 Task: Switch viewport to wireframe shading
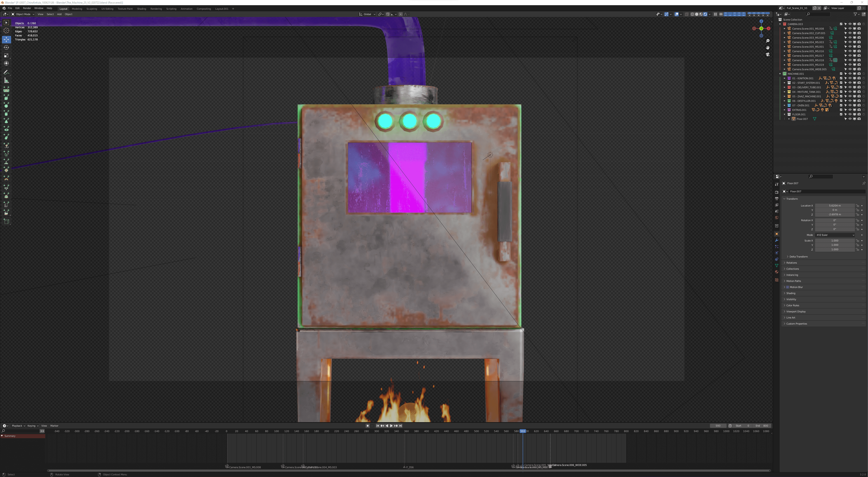[x=692, y=14]
